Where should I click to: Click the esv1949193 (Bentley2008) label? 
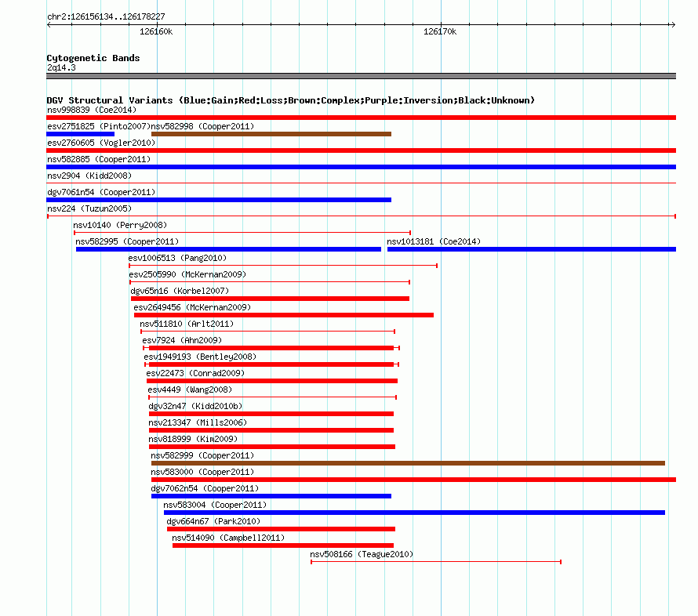point(200,357)
